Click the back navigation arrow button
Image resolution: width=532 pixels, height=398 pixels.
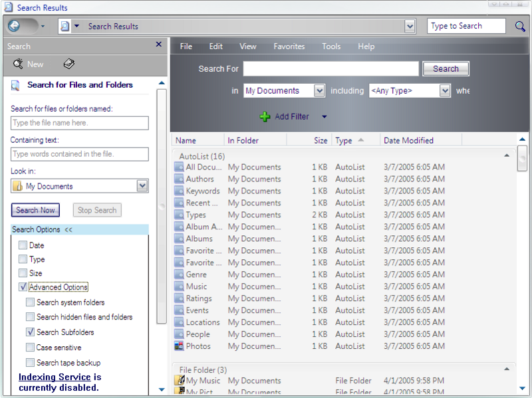(14, 26)
